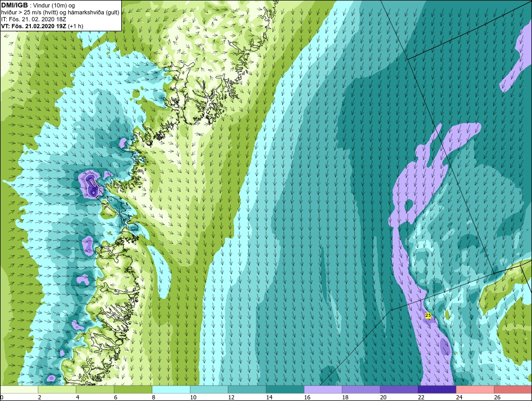This screenshot has height=401, width=532.
Task: Click the 24–26 m/s pink legend swatch
Action: coord(475,389)
